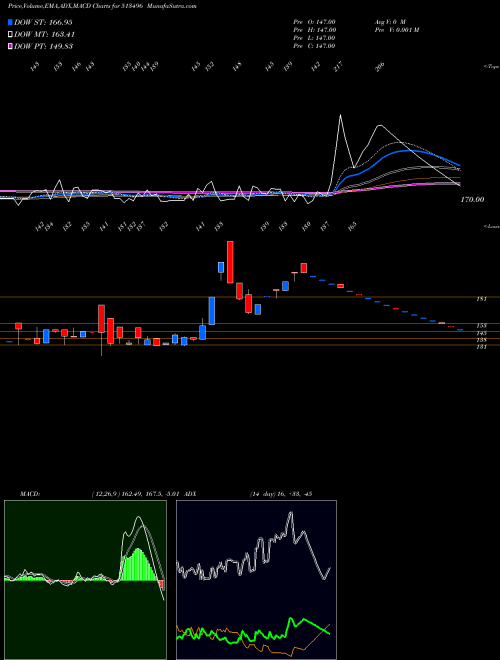Click the chart title mentioning MunafaSutra.com
Viewport: 500px width, 660px height.
pos(102,6)
